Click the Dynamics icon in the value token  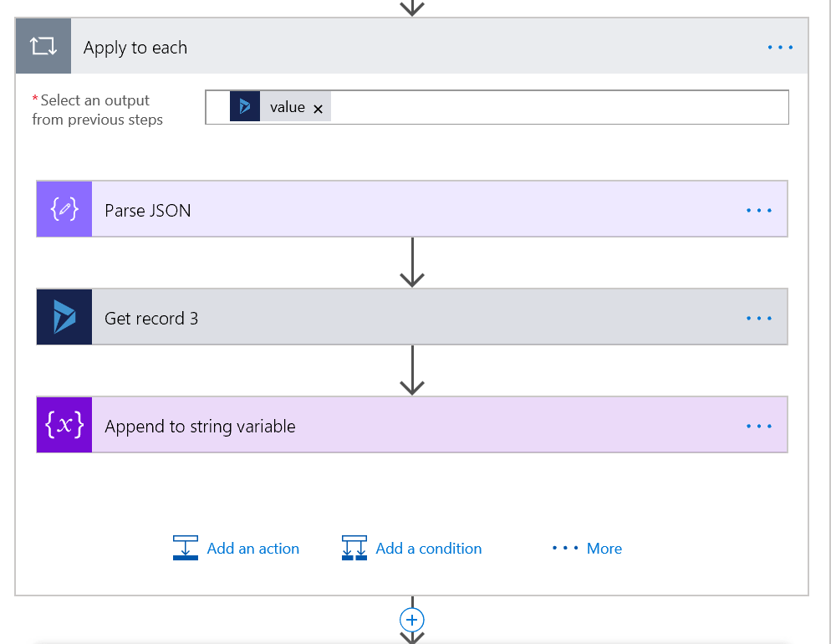(245, 107)
